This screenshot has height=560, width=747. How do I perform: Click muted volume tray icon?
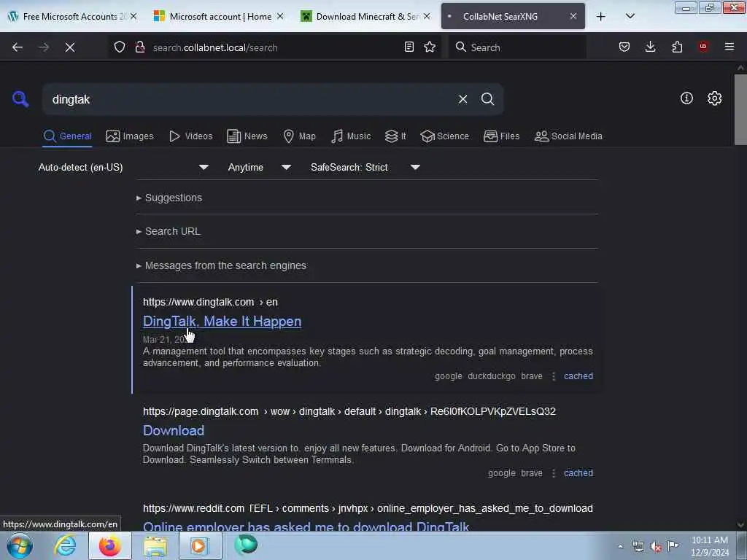coord(656,547)
